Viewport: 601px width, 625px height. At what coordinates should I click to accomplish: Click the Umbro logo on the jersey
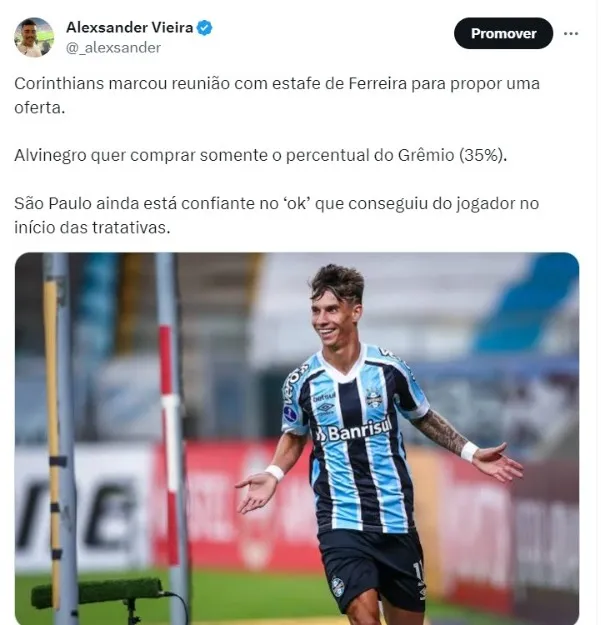click(325, 407)
